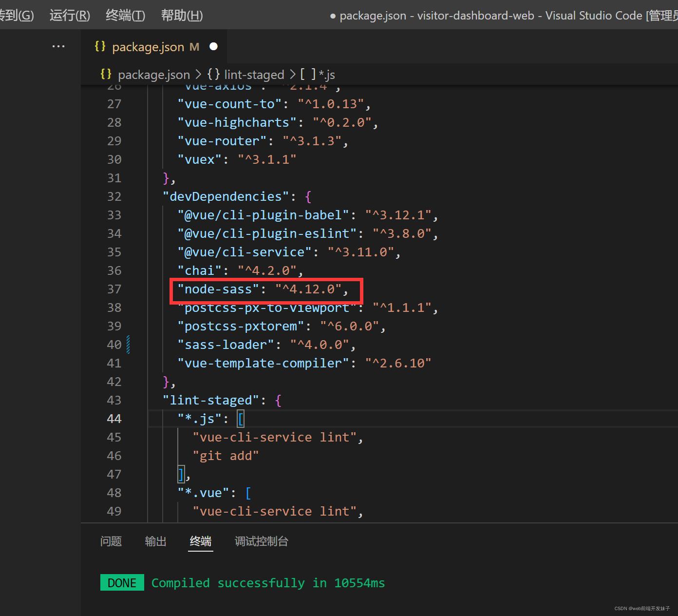Viewport: 678px width, 616px height.
Task: Open the 运行(R) menu
Action: tap(69, 15)
